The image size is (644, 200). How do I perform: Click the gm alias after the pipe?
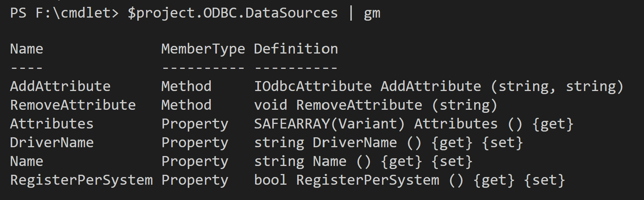372,14
